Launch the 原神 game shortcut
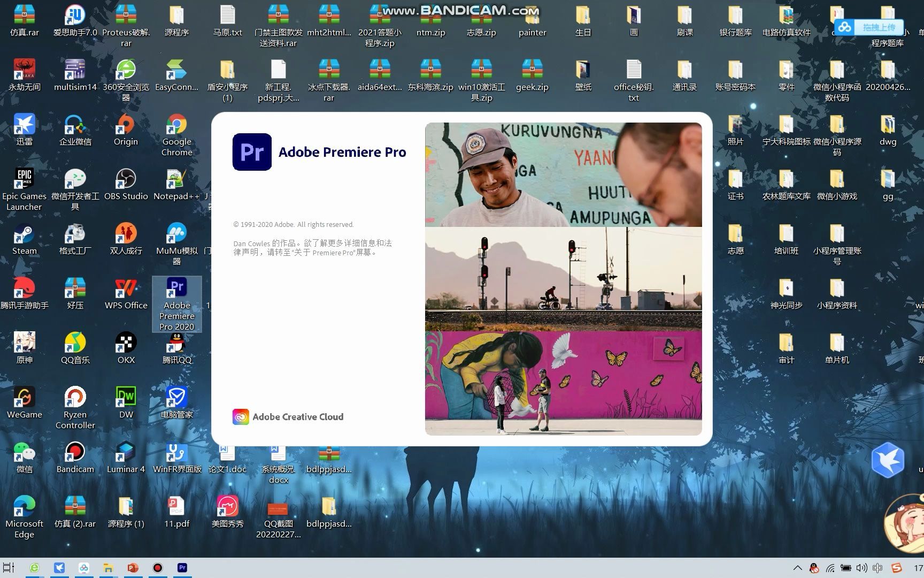 tap(25, 348)
